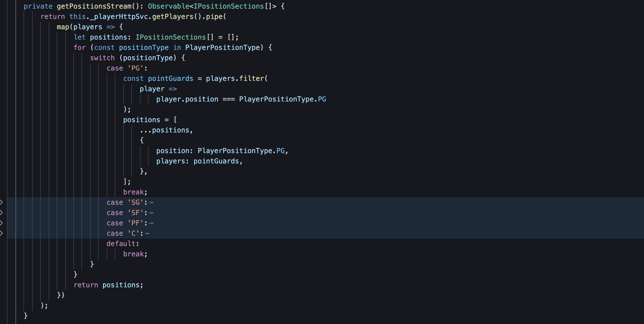Click the players: pointGuards property line

coord(199,161)
